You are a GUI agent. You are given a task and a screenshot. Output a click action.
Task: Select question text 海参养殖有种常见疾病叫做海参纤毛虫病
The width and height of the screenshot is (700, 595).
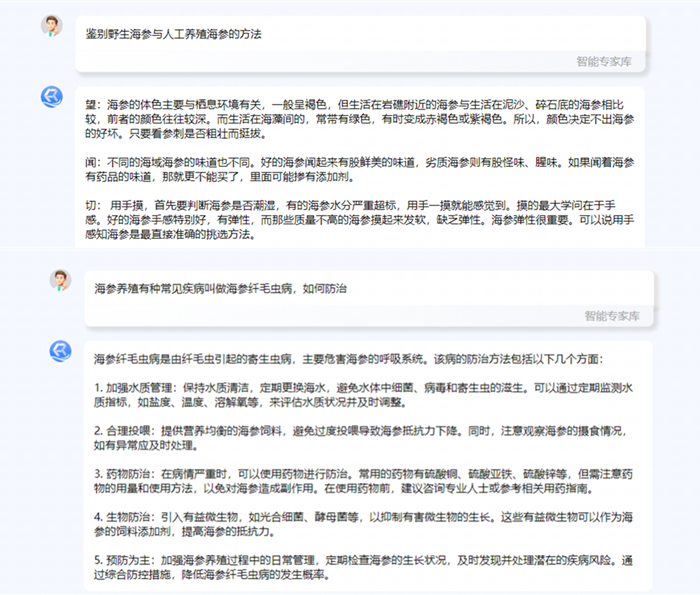pyautogui.click(x=194, y=289)
